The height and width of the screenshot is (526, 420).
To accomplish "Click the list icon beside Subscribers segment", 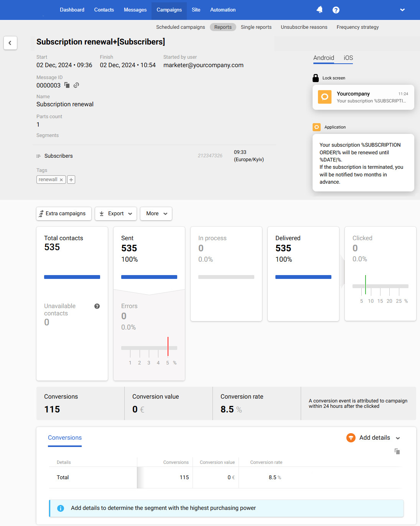I will click(x=38, y=156).
